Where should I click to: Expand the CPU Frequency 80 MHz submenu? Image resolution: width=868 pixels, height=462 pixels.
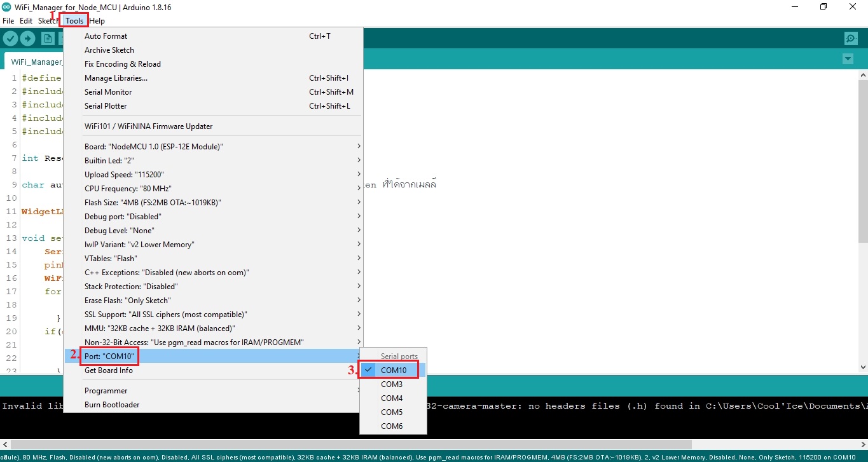213,189
